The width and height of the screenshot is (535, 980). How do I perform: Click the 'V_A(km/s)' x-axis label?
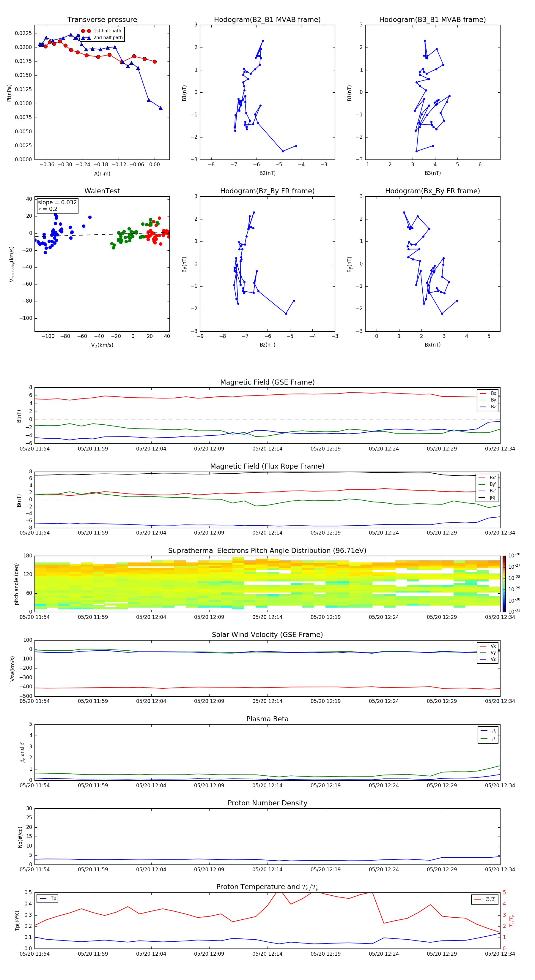(102, 345)
